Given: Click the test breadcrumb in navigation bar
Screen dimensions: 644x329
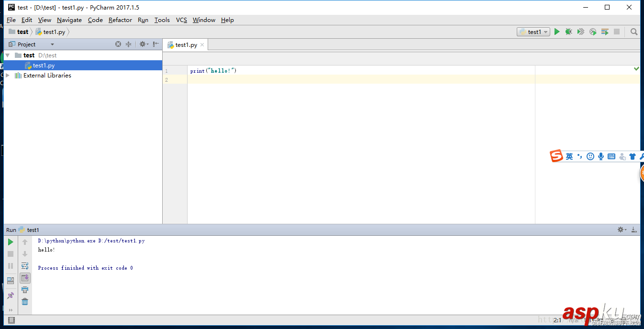Looking at the screenshot, I should [19, 32].
